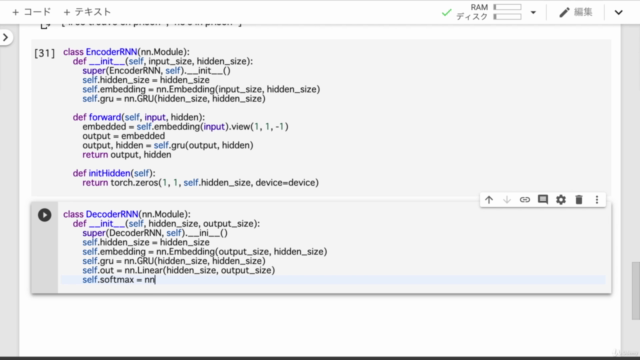The image size is (640, 360).
Task: Expand the left sidebar panel arrow
Action: tap(5, 38)
